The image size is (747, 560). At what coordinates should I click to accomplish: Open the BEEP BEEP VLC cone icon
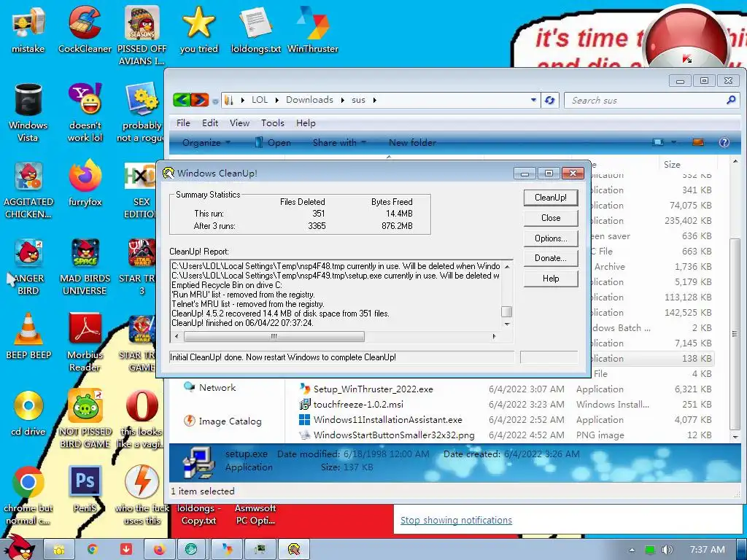[28, 336]
